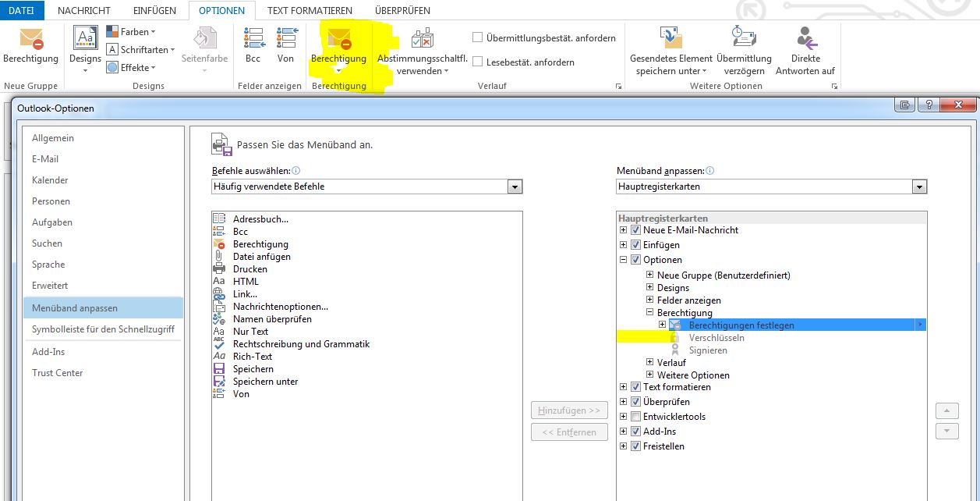Uncheck Neue E-Mail-Nachricht tab checkbox
Screen dimensions: 980x501
point(635,230)
